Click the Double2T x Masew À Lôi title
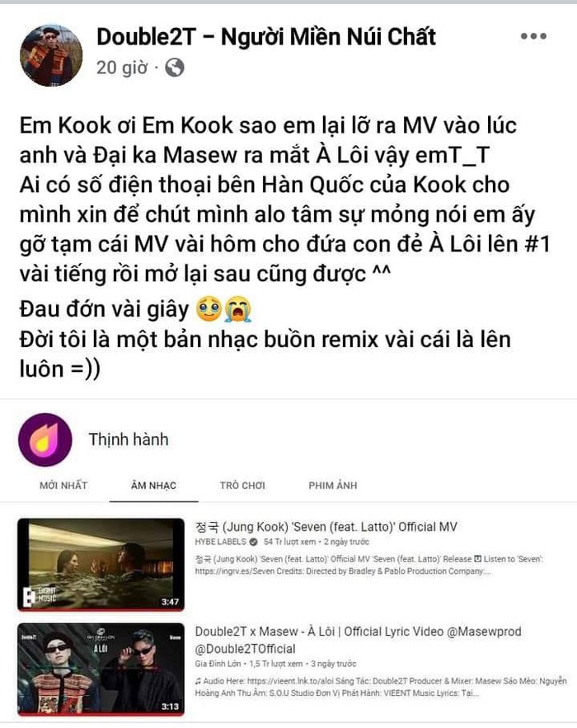 [x=358, y=640]
